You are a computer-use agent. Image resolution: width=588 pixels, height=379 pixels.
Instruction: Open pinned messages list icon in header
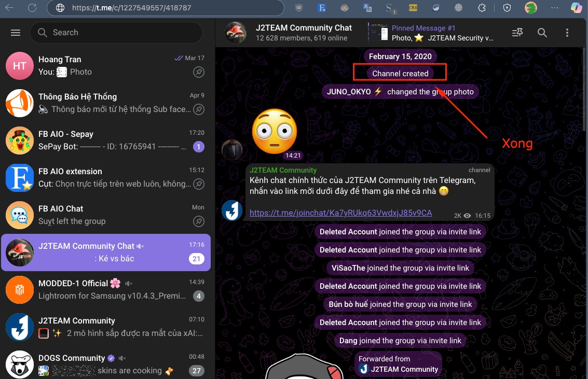tap(517, 33)
